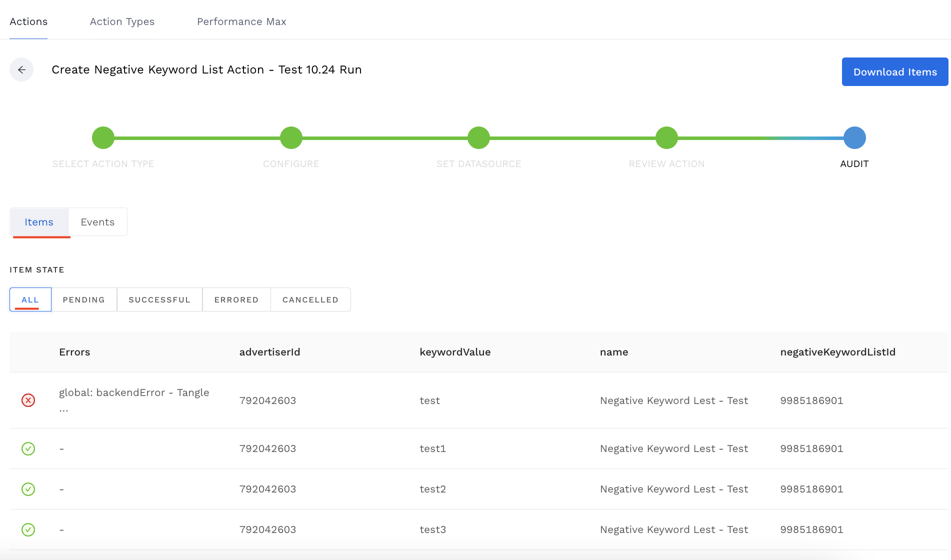The width and height of the screenshot is (951, 560).
Task: Open the Action Types tab
Action: 122,21
